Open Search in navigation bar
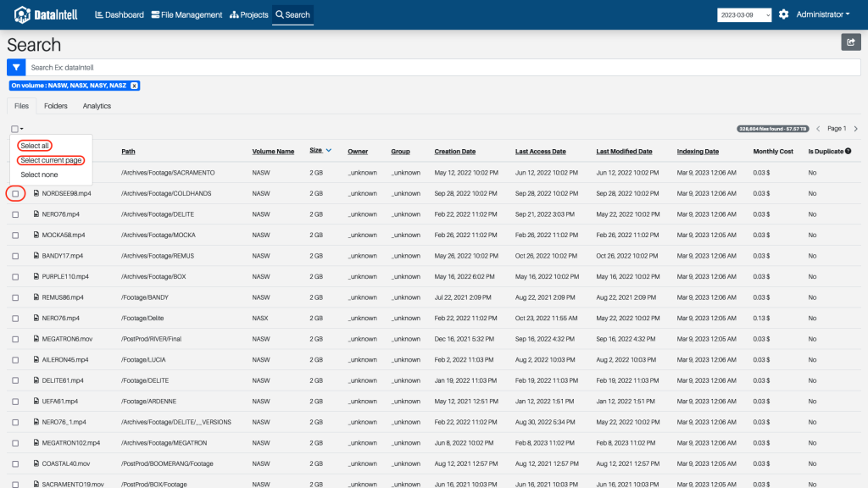This screenshot has height=488, width=868. click(x=292, y=15)
